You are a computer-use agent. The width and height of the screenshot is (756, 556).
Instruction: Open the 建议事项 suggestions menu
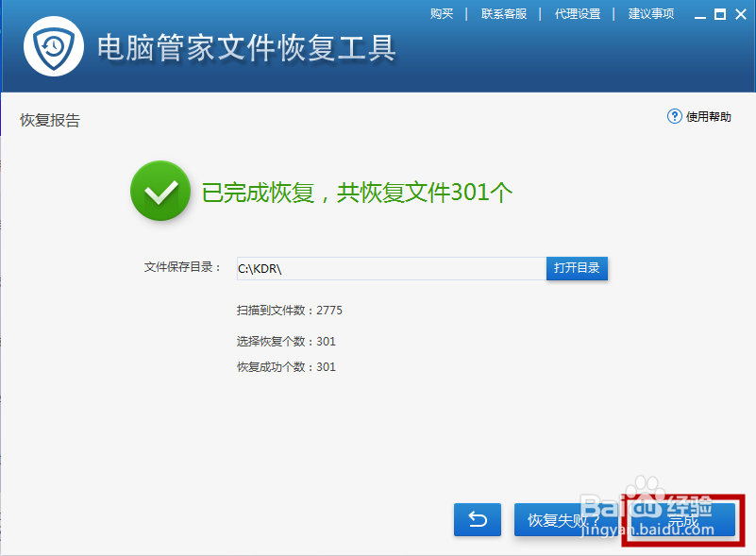[650, 14]
